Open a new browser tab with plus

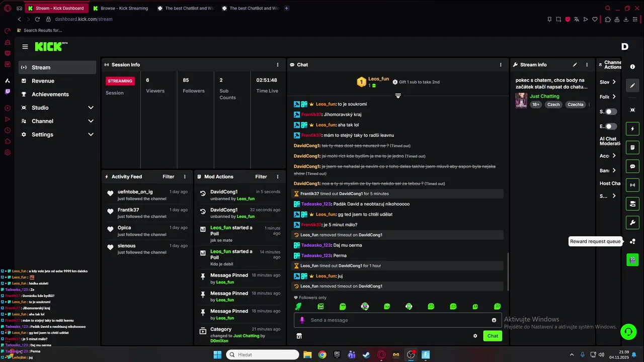click(x=286, y=8)
